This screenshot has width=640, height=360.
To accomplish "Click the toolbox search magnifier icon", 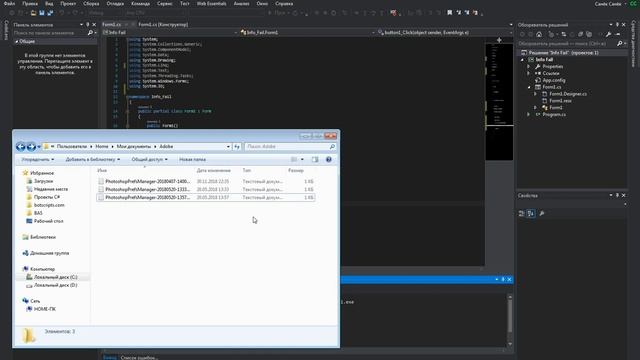I will 90,33.
